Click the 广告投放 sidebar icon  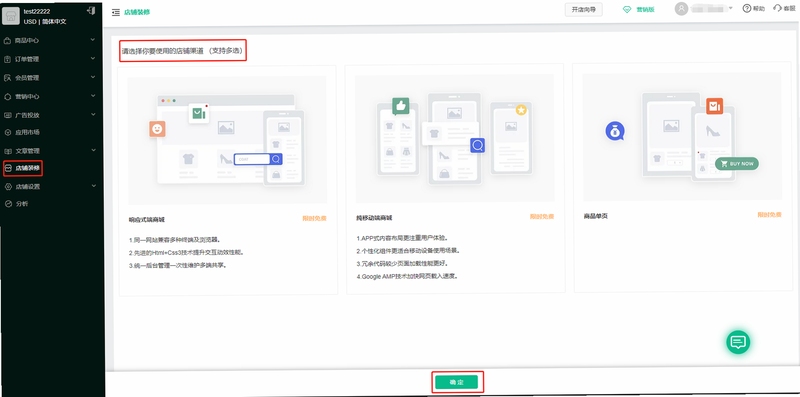(x=8, y=115)
